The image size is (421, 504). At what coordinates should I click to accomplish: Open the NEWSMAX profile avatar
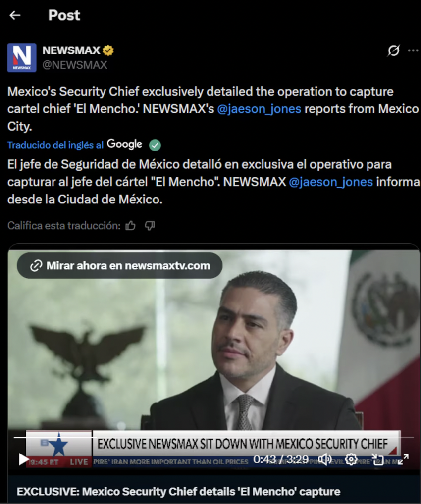point(22,57)
